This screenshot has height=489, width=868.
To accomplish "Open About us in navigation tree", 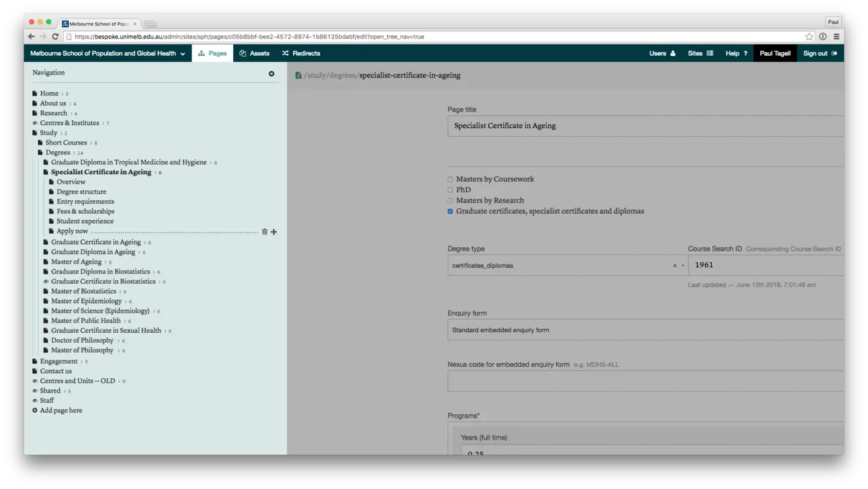I will coord(53,104).
